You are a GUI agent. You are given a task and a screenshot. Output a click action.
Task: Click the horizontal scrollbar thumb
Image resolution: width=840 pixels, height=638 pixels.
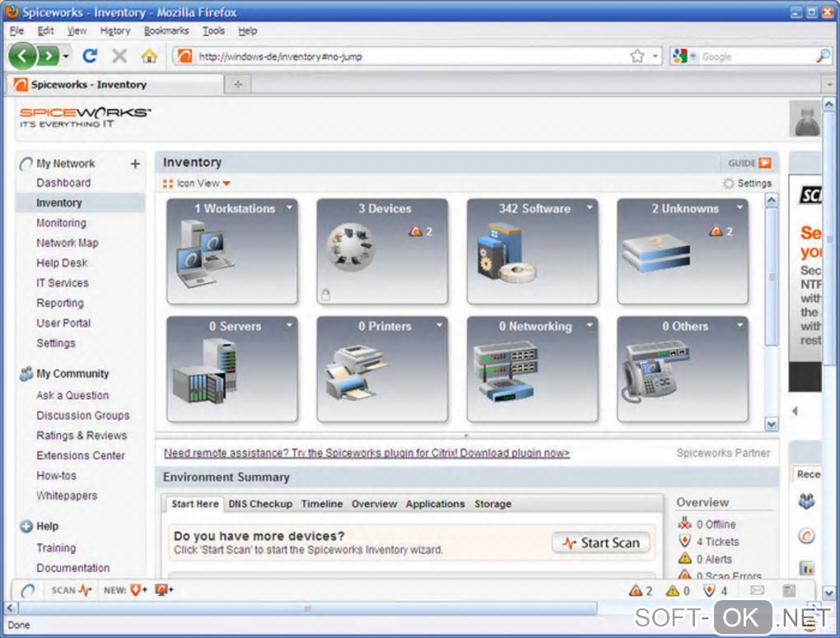pyautogui.click(x=307, y=608)
